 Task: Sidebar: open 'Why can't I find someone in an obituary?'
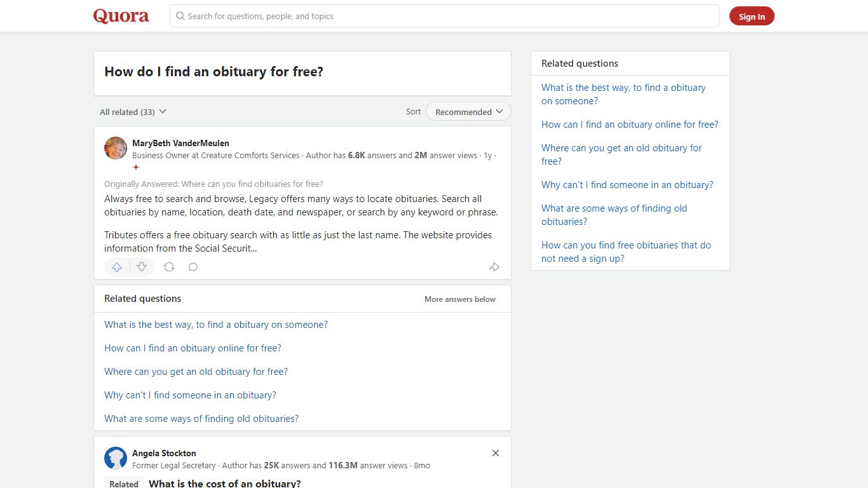[627, 185]
